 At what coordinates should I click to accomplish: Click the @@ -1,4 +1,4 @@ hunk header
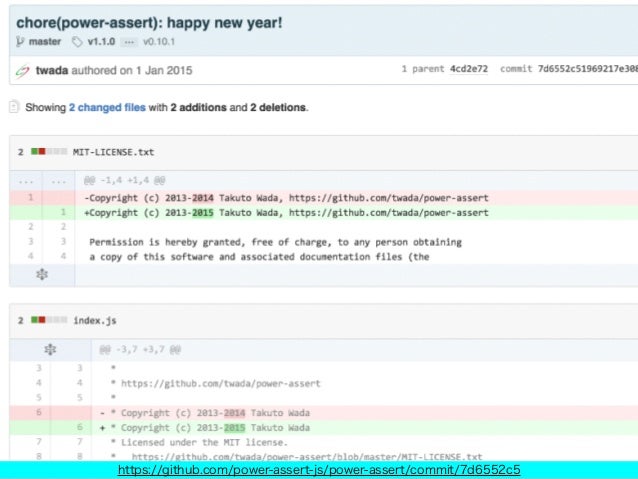coord(125,180)
